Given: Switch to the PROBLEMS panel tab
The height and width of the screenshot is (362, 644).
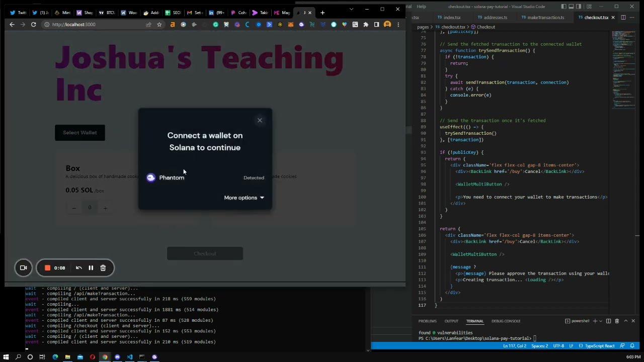Looking at the screenshot, I should click(x=427, y=321).
